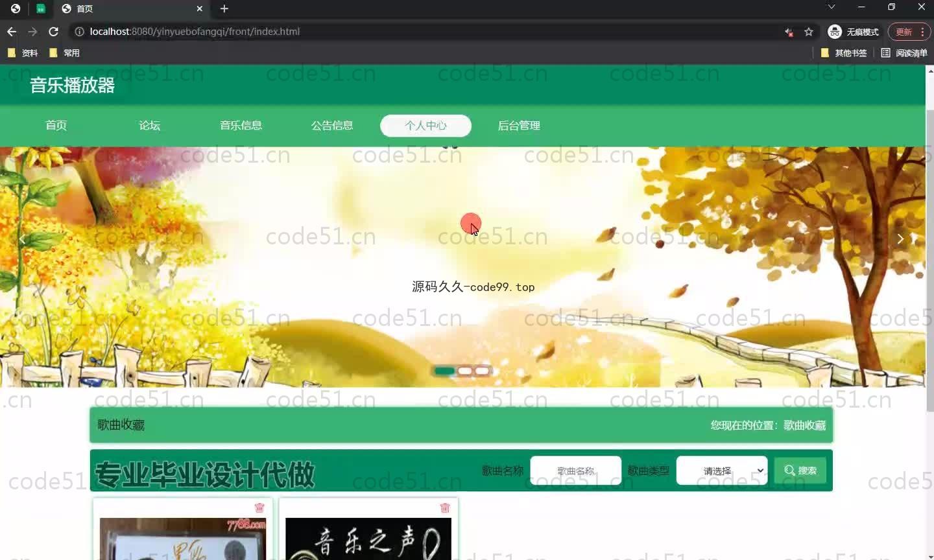Open the first song thumbnail
This screenshot has height=560, width=934.
pos(183,539)
